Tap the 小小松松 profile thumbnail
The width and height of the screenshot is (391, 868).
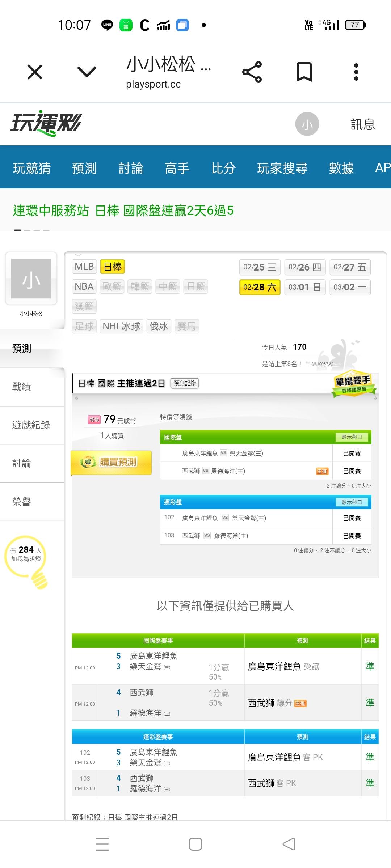31,278
